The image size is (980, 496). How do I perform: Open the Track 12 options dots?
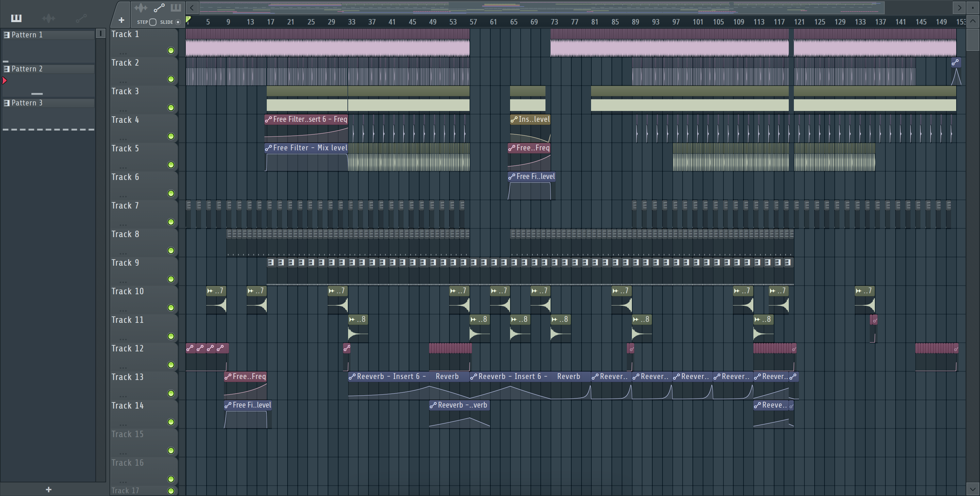click(x=122, y=367)
